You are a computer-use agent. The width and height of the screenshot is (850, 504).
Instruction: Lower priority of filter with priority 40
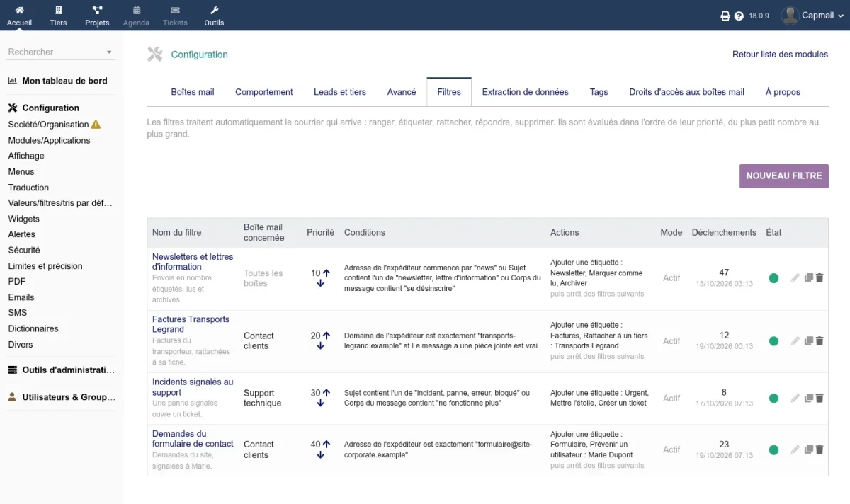320,455
